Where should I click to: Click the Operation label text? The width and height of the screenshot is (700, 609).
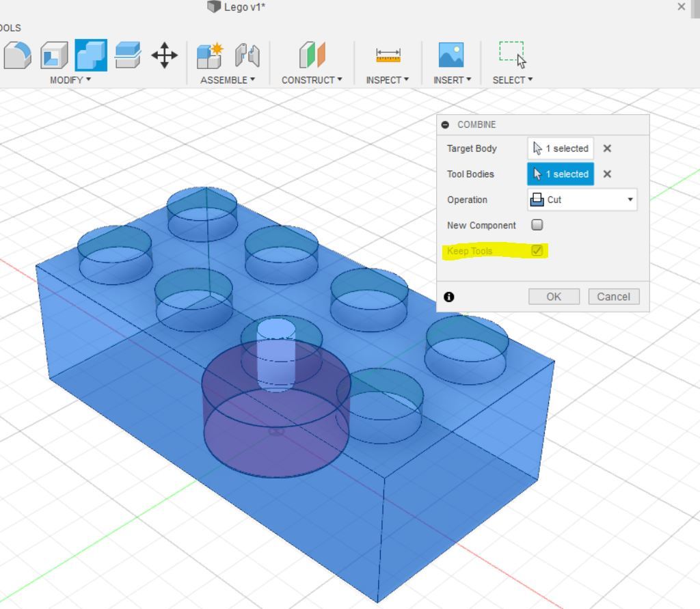[x=467, y=200]
